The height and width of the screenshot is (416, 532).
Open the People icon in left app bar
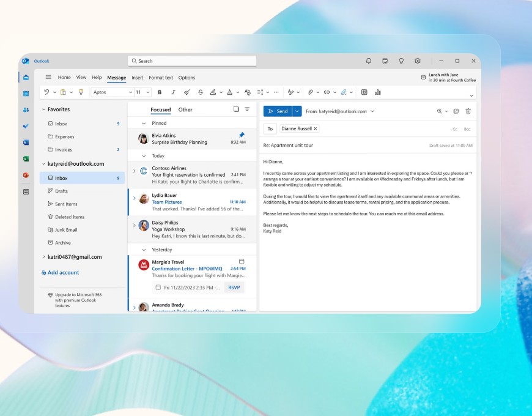pyautogui.click(x=26, y=110)
